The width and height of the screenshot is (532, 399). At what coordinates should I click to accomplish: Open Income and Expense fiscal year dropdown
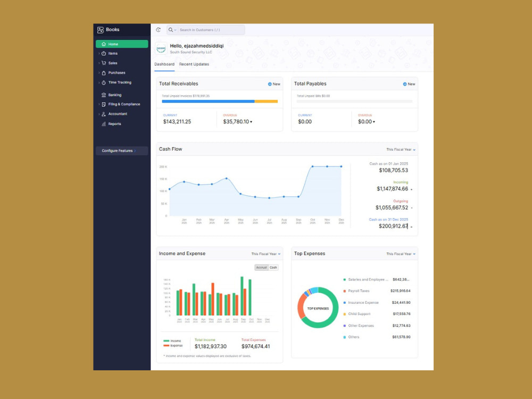[265, 254]
